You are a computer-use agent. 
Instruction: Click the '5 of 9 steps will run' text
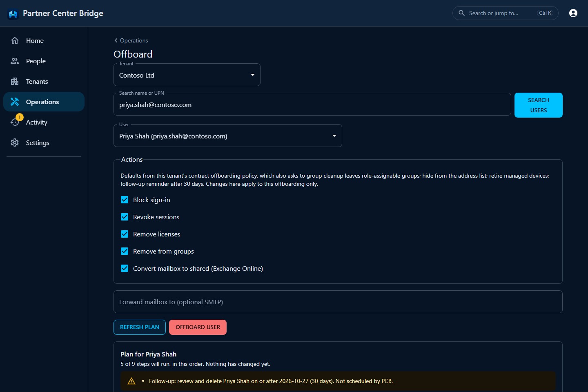[x=195, y=364]
